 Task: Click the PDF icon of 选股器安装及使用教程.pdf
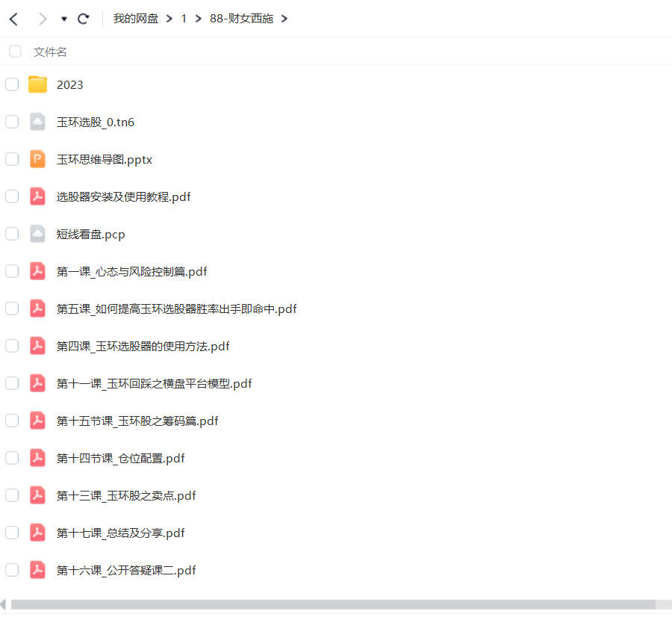click(38, 196)
